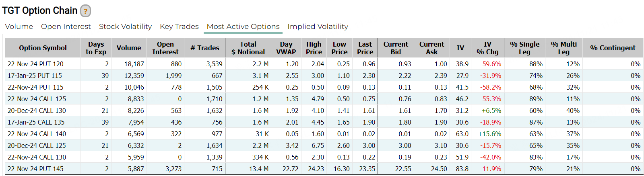The height and width of the screenshot is (176, 644).
Task: Sort by Total $ Notional header
Action: coord(248,48)
